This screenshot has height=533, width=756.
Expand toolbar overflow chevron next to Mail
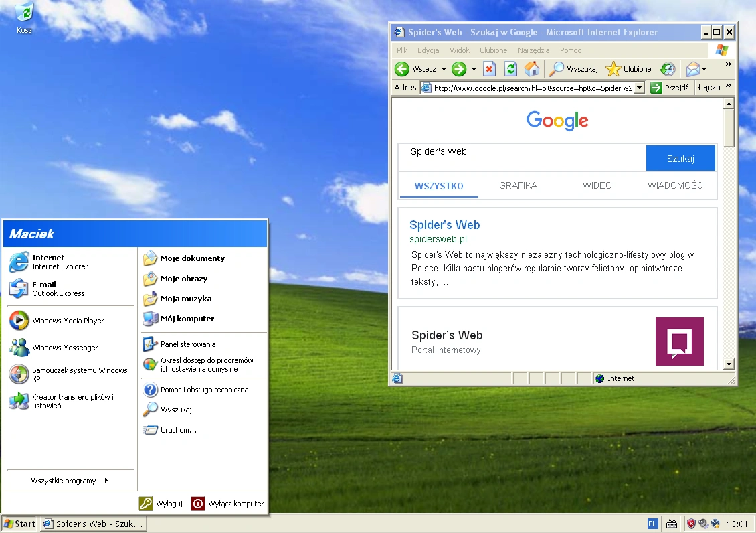click(728, 64)
